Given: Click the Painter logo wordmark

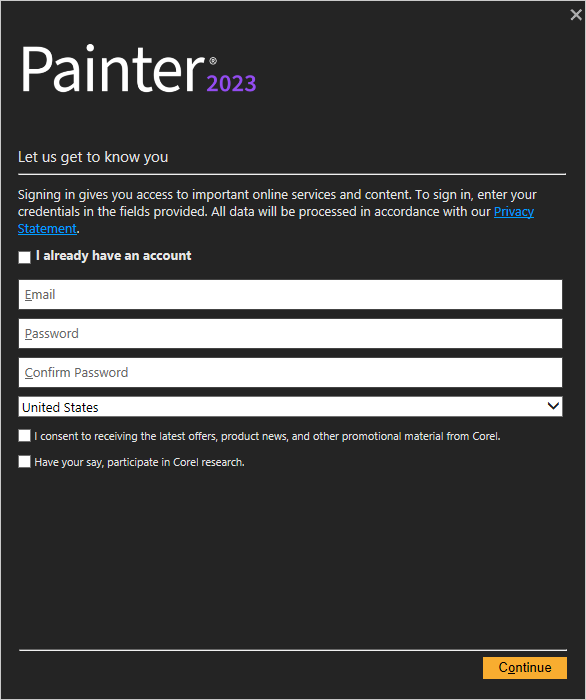Looking at the screenshot, I should pos(112,69).
